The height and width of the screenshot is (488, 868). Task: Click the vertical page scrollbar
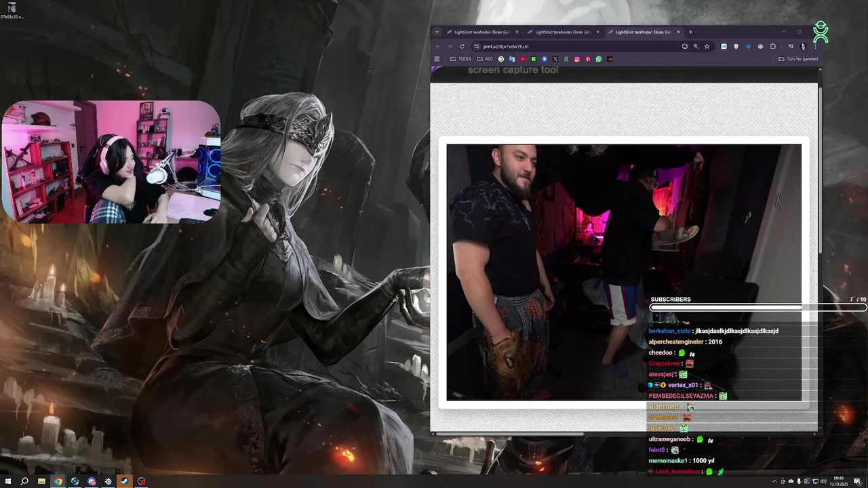(821, 169)
